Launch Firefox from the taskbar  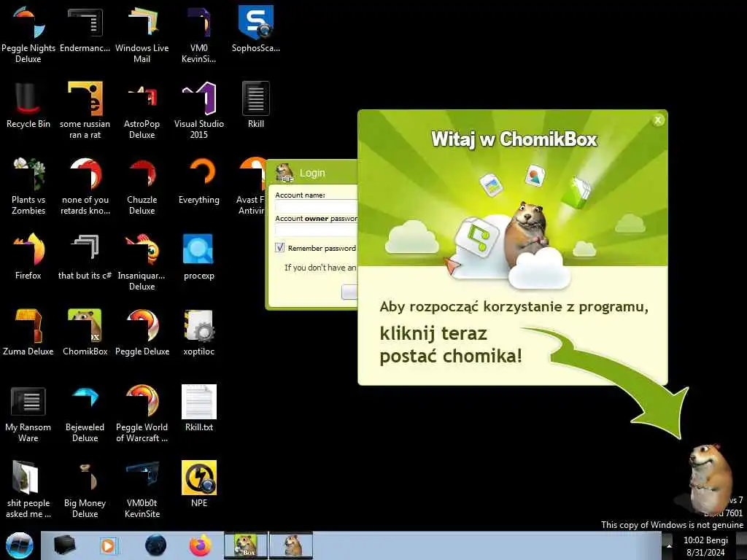tap(200, 545)
